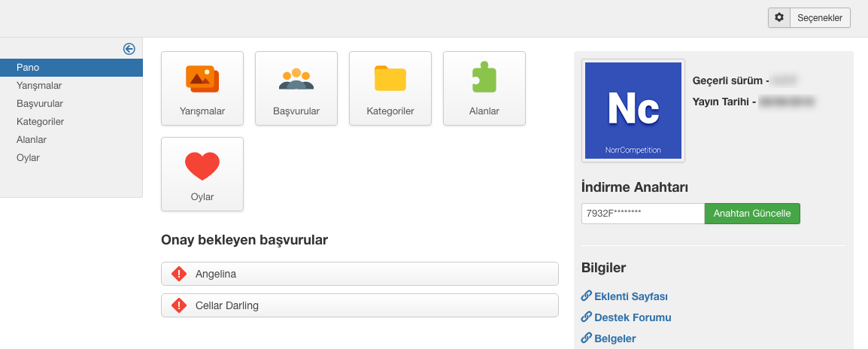Open the Oylar heart icon tile
The image size is (868, 349).
[x=202, y=174]
